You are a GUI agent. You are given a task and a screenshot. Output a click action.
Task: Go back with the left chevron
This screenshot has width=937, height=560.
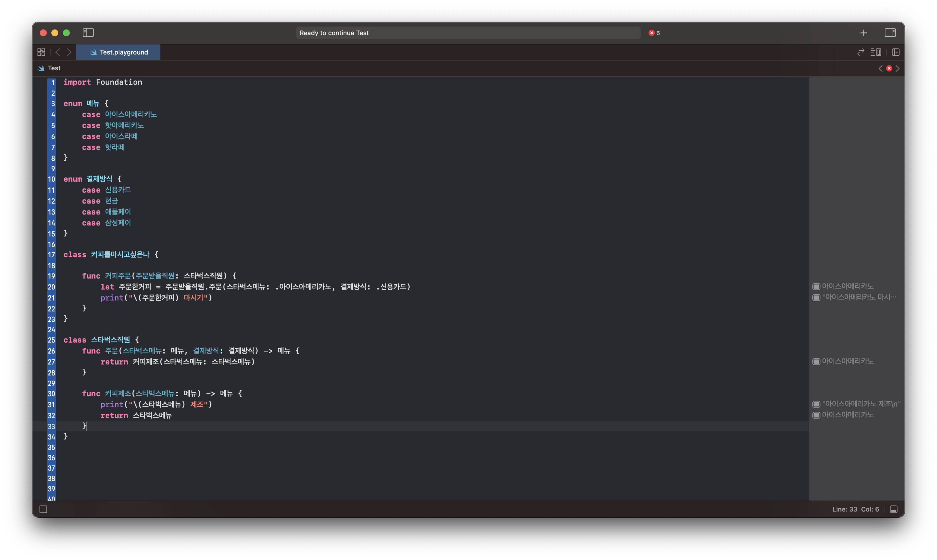point(57,52)
